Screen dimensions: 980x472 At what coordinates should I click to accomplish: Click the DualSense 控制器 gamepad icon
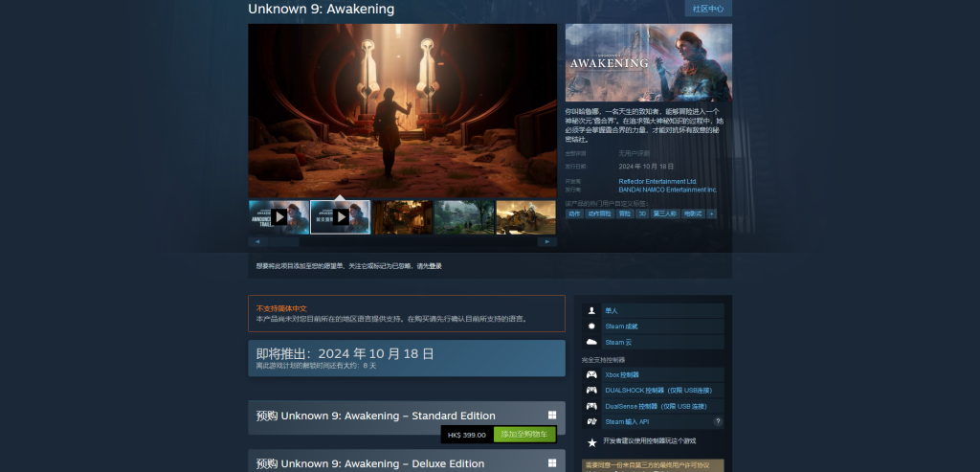pos(591,406)
